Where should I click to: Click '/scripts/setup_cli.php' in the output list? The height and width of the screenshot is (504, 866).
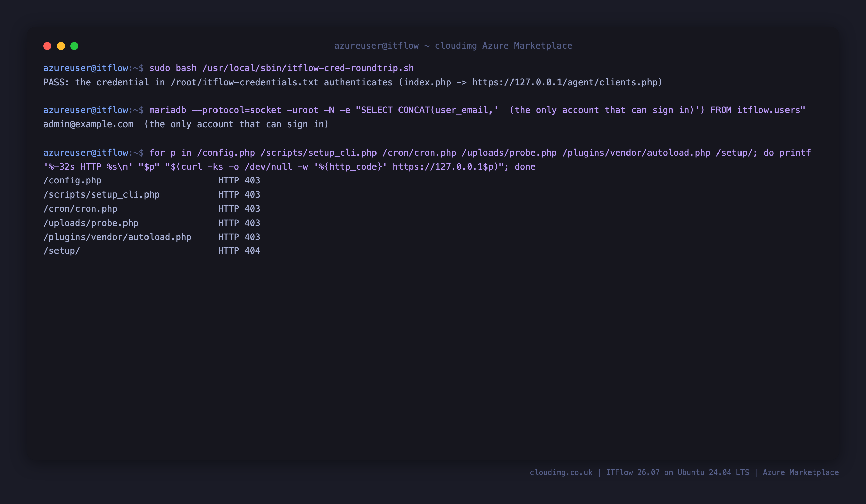coord(101,194)
